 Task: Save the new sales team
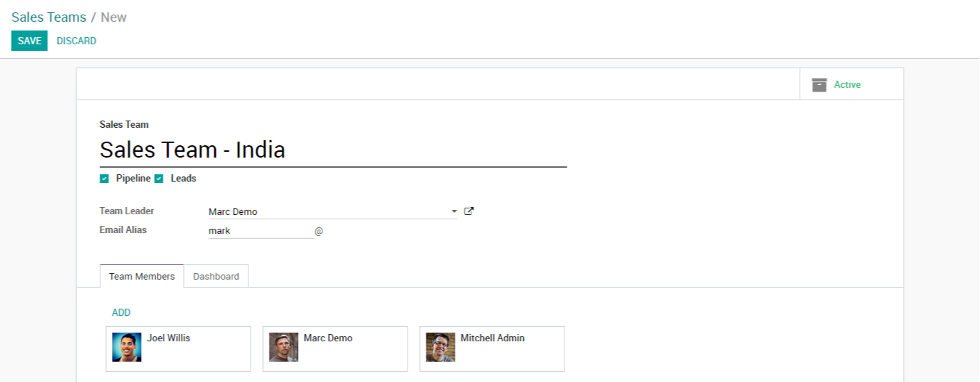(x=29, y=41)
